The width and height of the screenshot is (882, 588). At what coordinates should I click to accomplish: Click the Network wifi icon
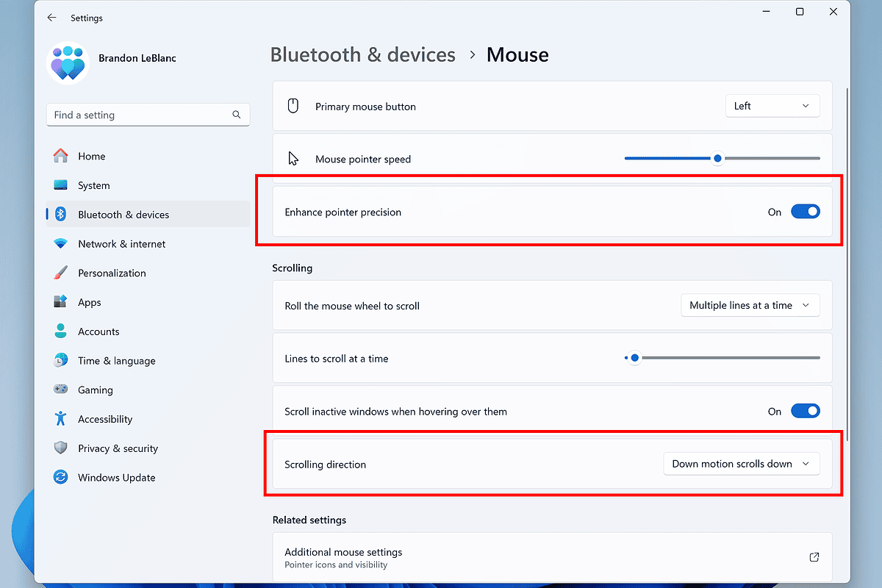pyautogui.click(x=61, y=243)
